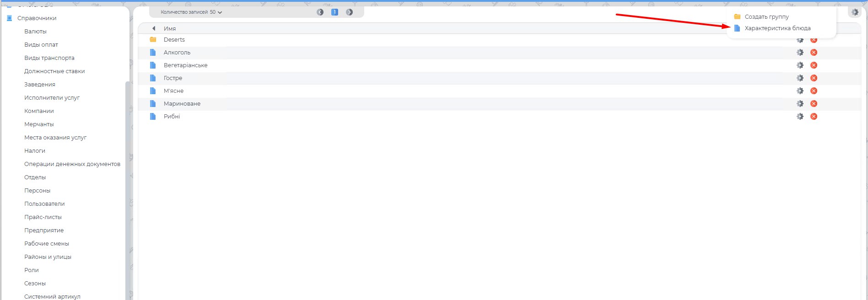Open the Пользователи sidebar item
The height and width of the screenshot is (300, 868).
(x=44, y=204)
